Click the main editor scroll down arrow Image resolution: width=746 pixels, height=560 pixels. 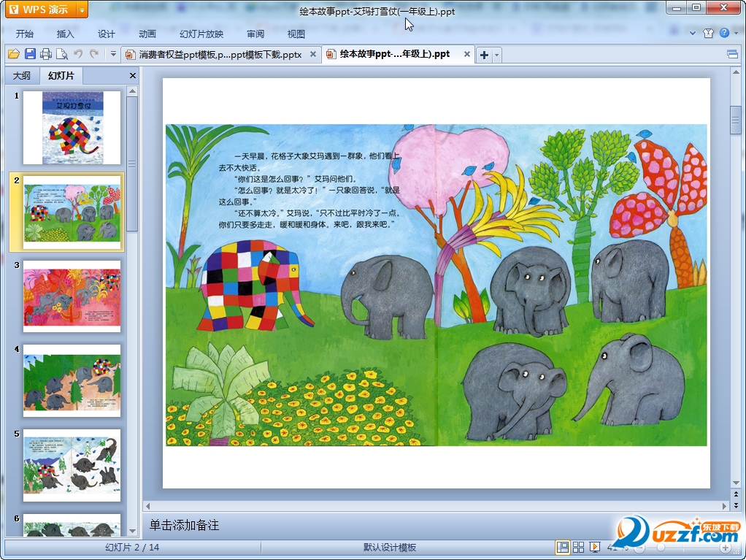(736, 483)
